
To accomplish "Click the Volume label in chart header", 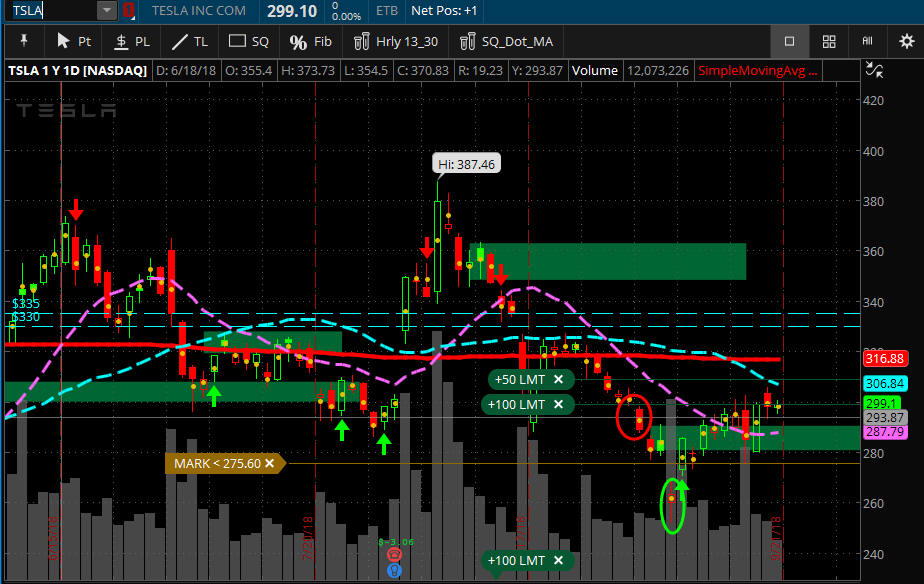I will [594, 71].
